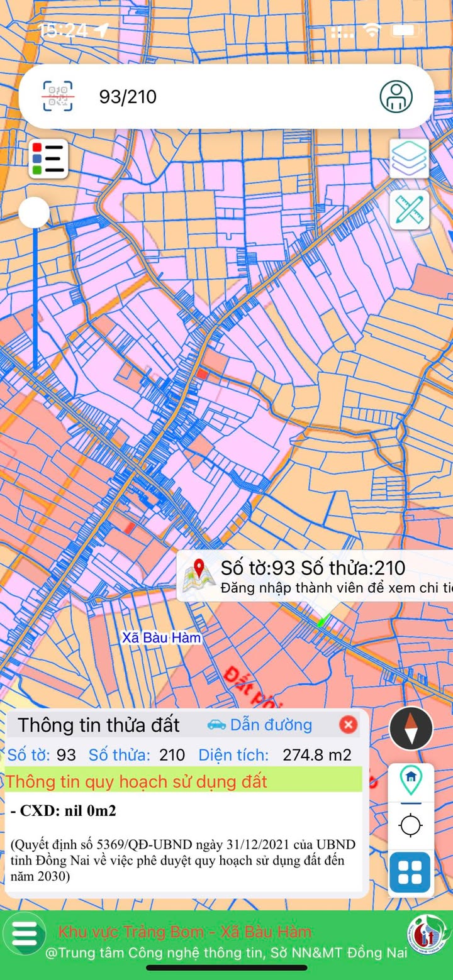Select the ruler and pencil measure tool

point(409,210)
